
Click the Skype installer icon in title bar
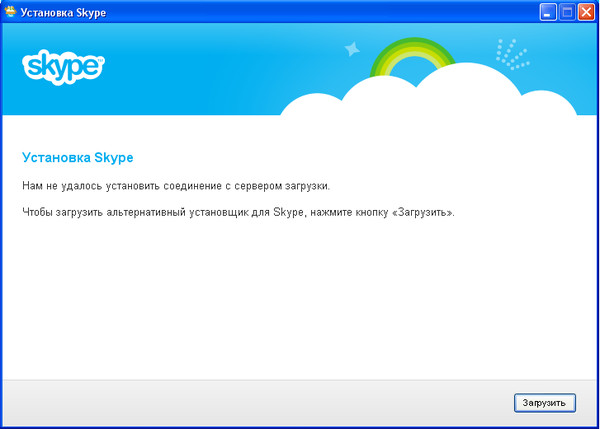(10, 11)
